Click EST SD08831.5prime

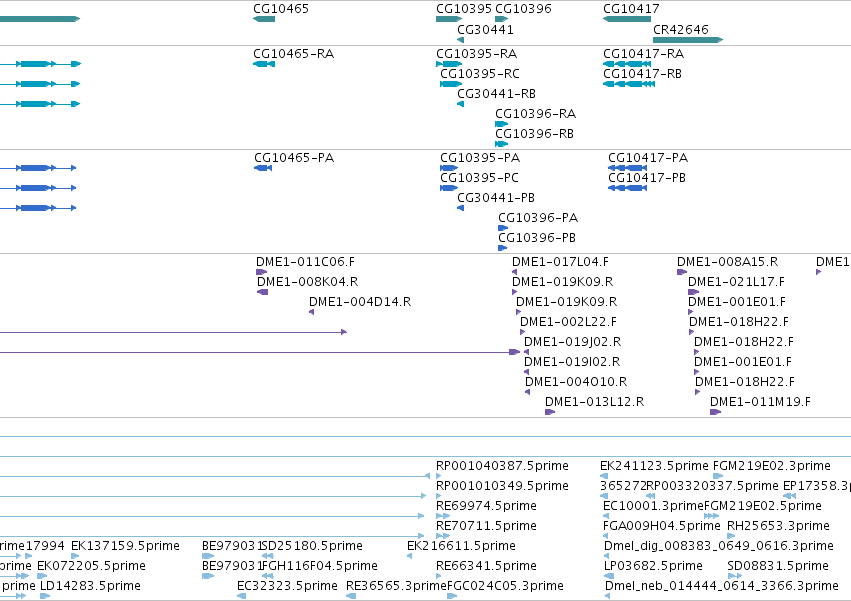tap(778, 566)
